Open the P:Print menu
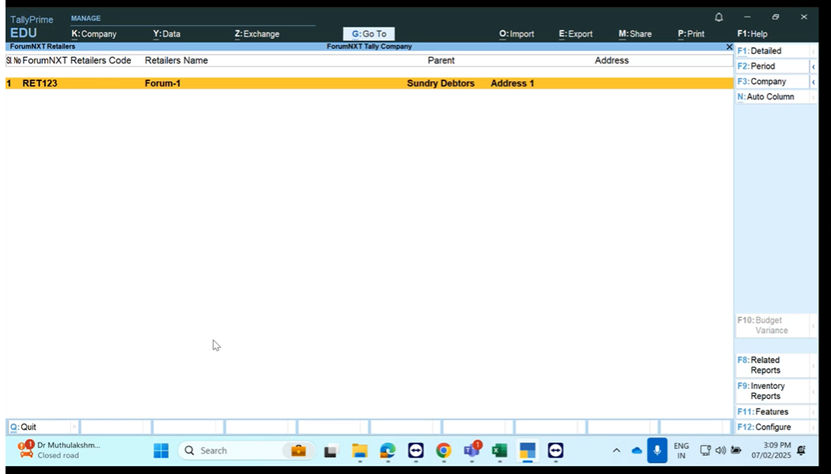The height and width of the screenshot is (474, 831). [691, 34]
